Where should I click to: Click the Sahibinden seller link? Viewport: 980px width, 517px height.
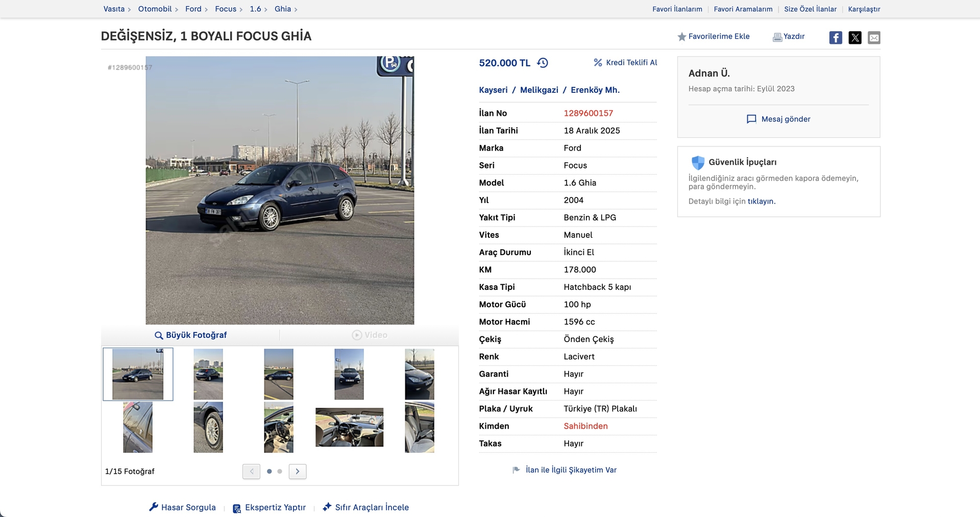tap(585, 426)
